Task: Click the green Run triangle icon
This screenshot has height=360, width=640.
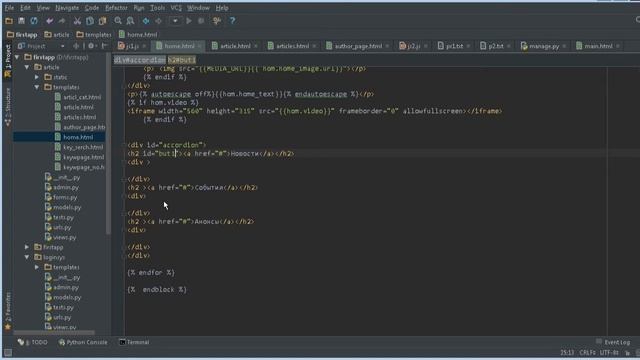Action: click(189, 20)
